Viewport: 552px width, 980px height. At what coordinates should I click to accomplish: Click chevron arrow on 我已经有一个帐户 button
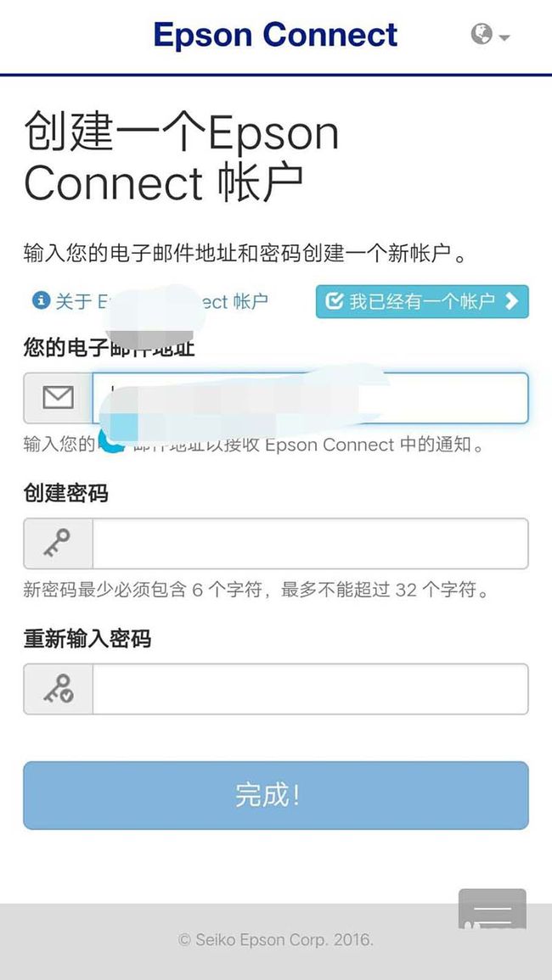(512, 301)
